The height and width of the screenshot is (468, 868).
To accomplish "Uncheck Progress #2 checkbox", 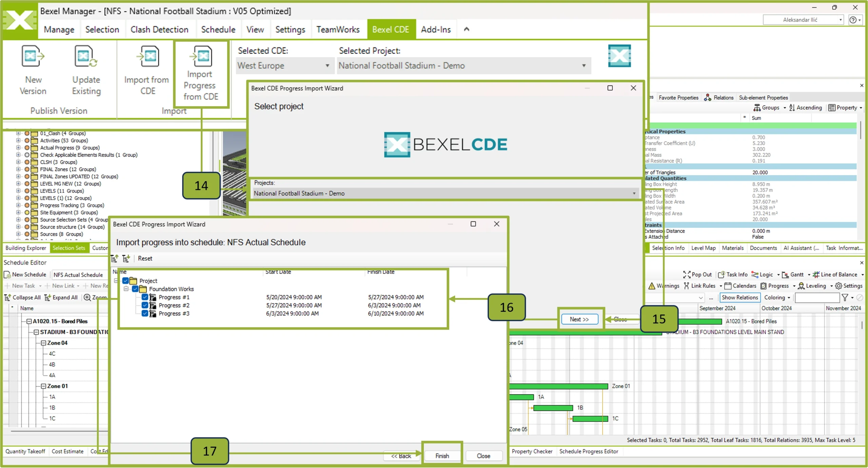I will pos(145,305).
